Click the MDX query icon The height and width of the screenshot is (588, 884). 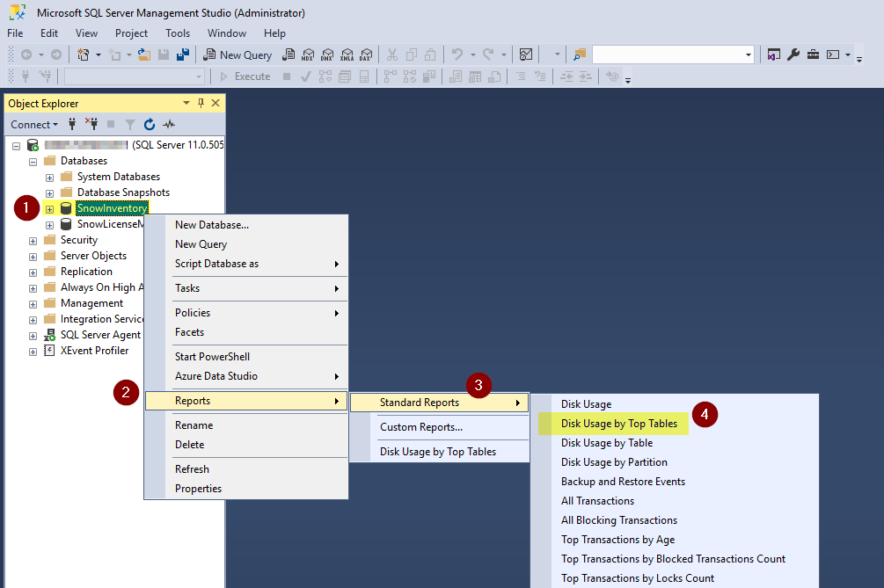(308, 54)
